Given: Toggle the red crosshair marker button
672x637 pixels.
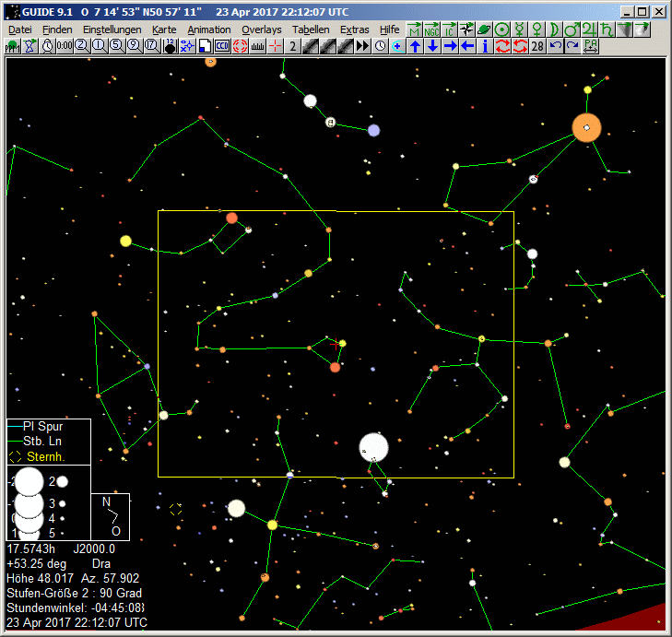Looking at the screenshot, I should pyautogui.click(x=275, y=46).
